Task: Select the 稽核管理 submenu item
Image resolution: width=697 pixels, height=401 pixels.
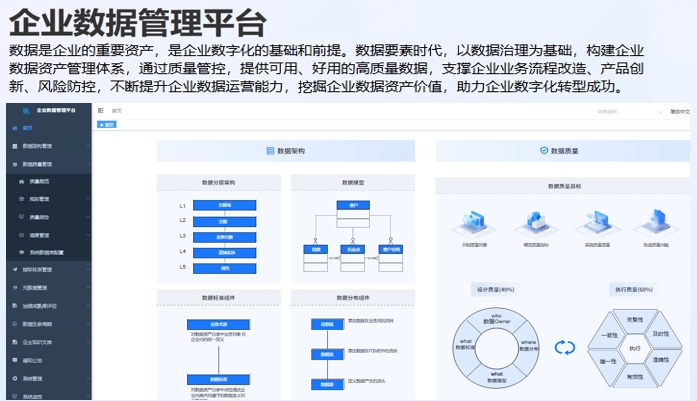Action: click(x=49, y=235)
